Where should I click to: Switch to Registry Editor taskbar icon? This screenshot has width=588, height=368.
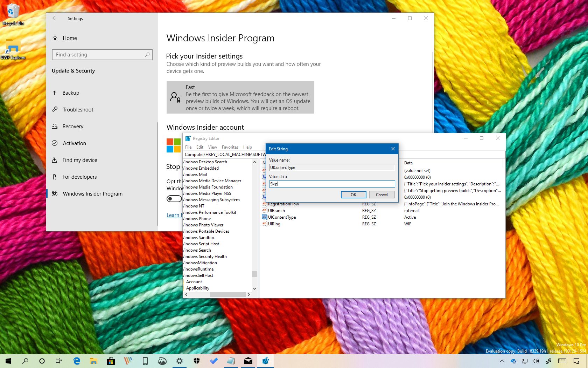coord(266,361)
